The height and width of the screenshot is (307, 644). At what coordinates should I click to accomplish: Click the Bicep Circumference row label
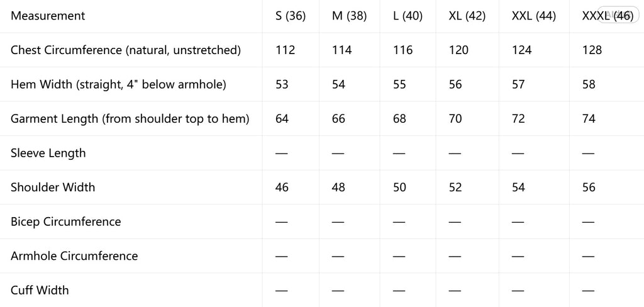(x=65, y=221)
